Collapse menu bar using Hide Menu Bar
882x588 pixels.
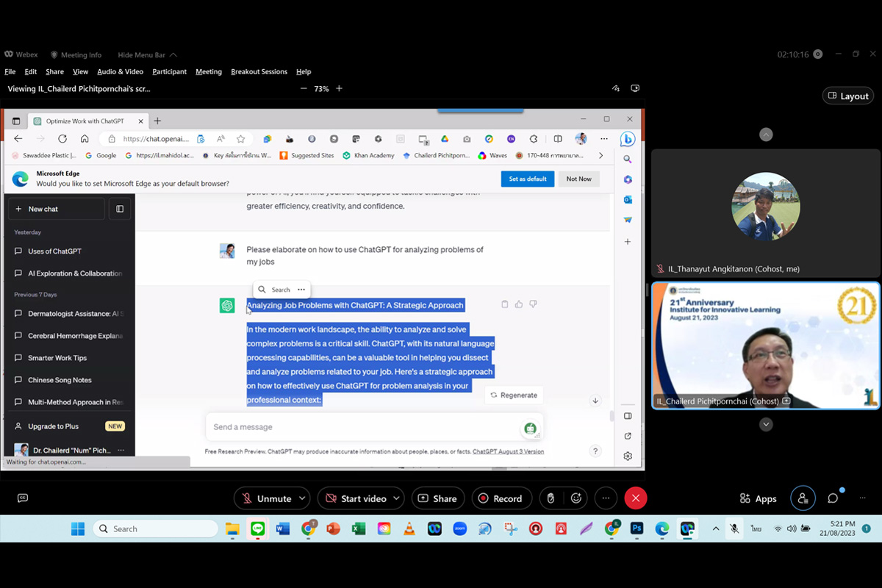(146, 55)
